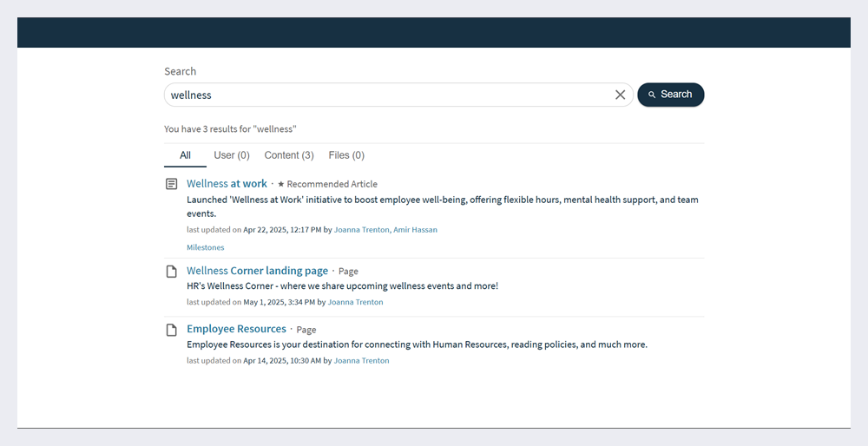The height and width of the screenshot is (446, 868).
Task: Click the star icon before Recommended Article
Action: tap(281, 184)
